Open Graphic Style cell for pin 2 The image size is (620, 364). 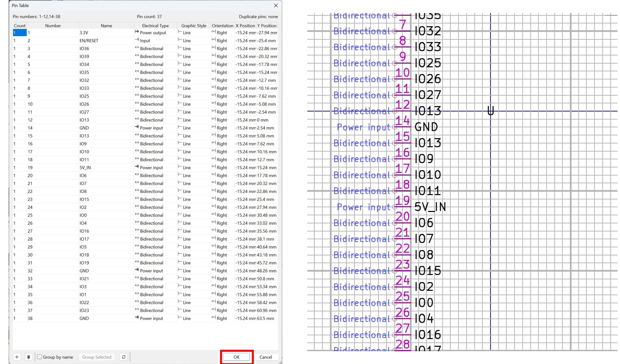193,41
